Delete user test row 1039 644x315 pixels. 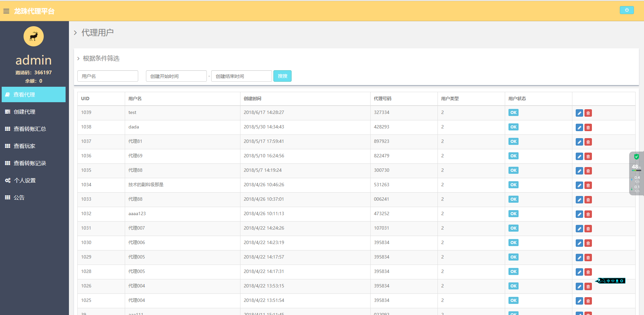(x=588, y=113)
